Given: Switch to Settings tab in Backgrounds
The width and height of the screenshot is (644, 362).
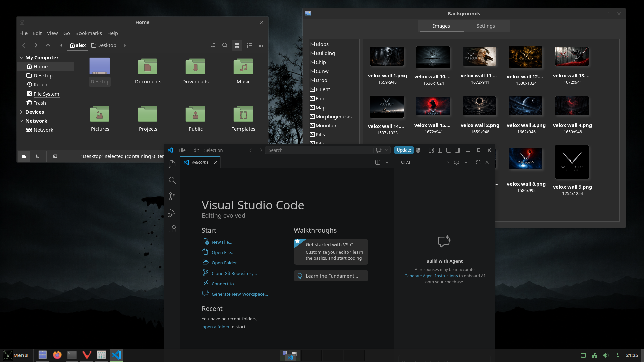Looking at the screenshot, I should pos(486,26).
